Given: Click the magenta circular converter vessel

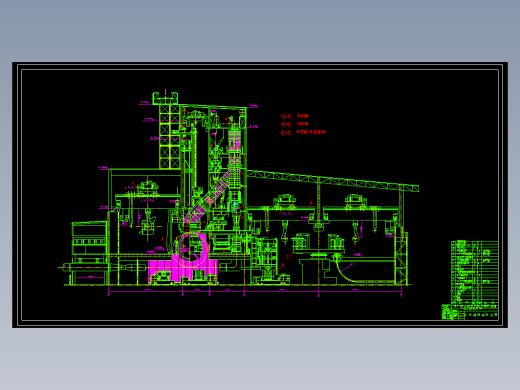Looking at the screenshot, I should pyautogui.click(x=191, y=249).
